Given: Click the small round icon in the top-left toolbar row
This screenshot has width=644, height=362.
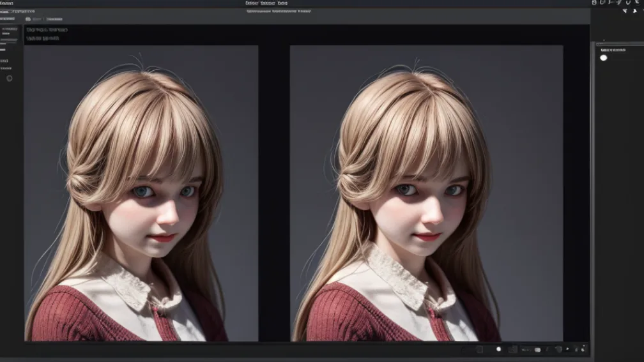Looking at the screenshot, I should tap(28, 19).
